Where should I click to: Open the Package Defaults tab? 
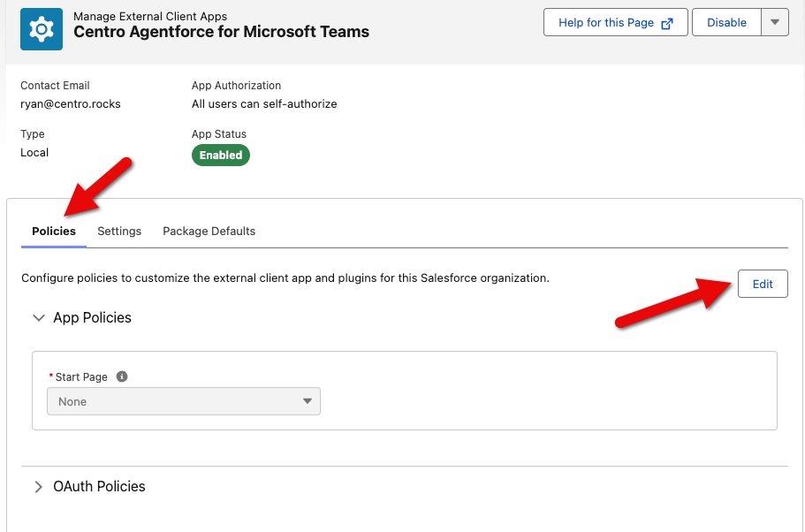[209, 232]
